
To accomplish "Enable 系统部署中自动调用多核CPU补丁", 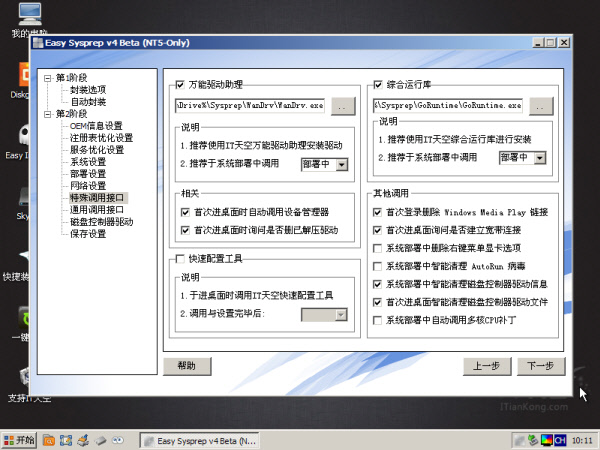I will point(377,320).
